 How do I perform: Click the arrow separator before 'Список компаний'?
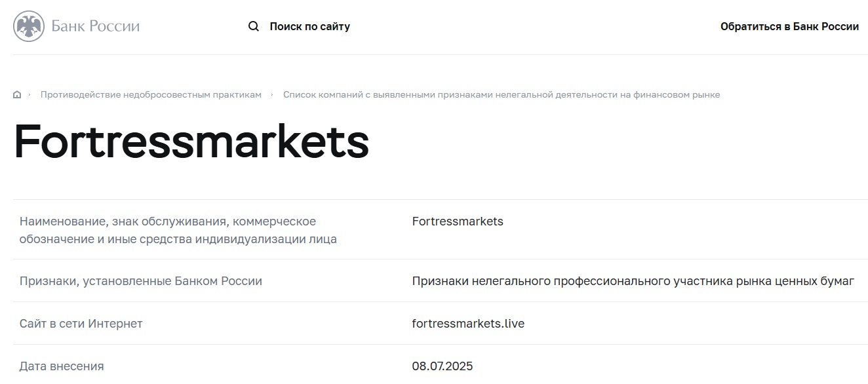(272, 95)
